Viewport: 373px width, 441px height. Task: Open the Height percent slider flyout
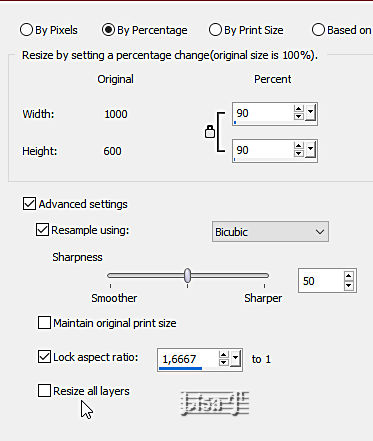(x=310, y=150)
